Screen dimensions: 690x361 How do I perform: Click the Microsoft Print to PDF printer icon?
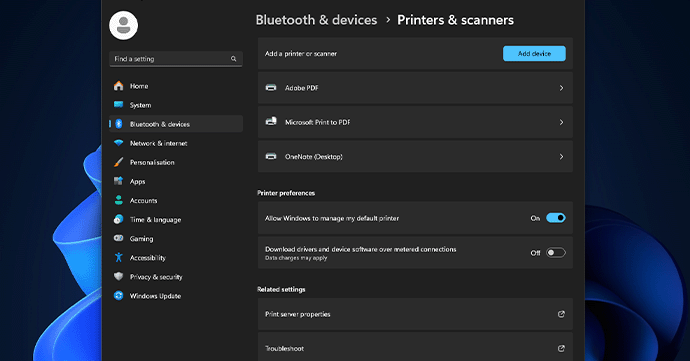tap(271, 122)
